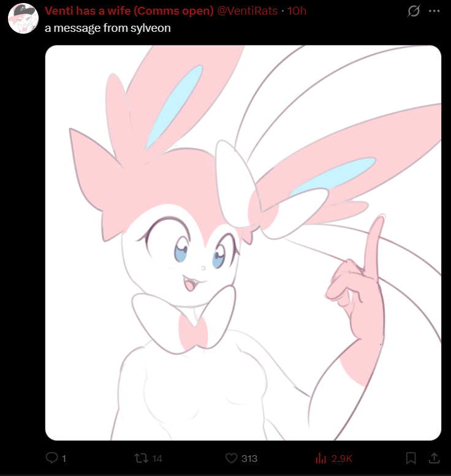
Task: Open the three-dot more options menu
Action: 434,11
